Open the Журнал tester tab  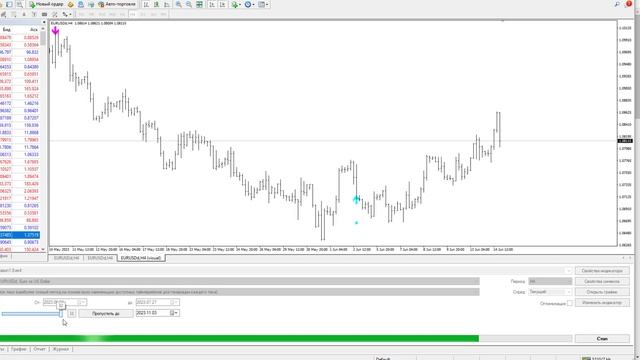[61, 349]
